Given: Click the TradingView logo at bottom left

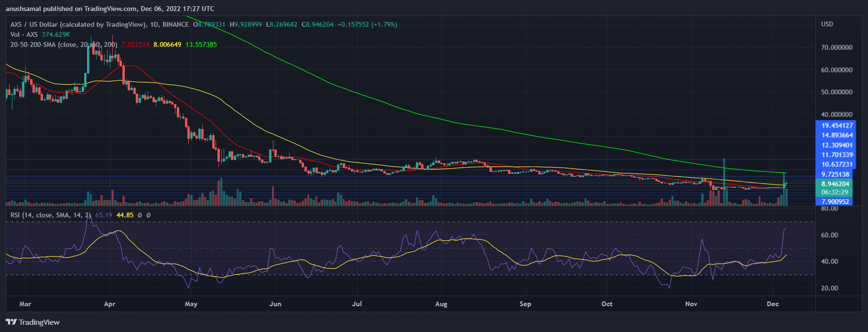Looking at the screenshot, I should 33,322.
